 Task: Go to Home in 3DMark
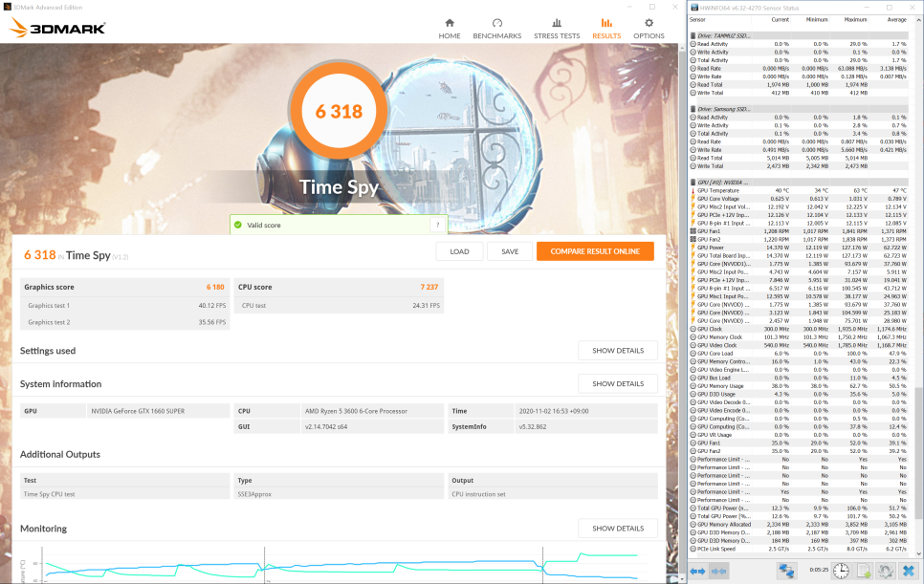point(449,29)
